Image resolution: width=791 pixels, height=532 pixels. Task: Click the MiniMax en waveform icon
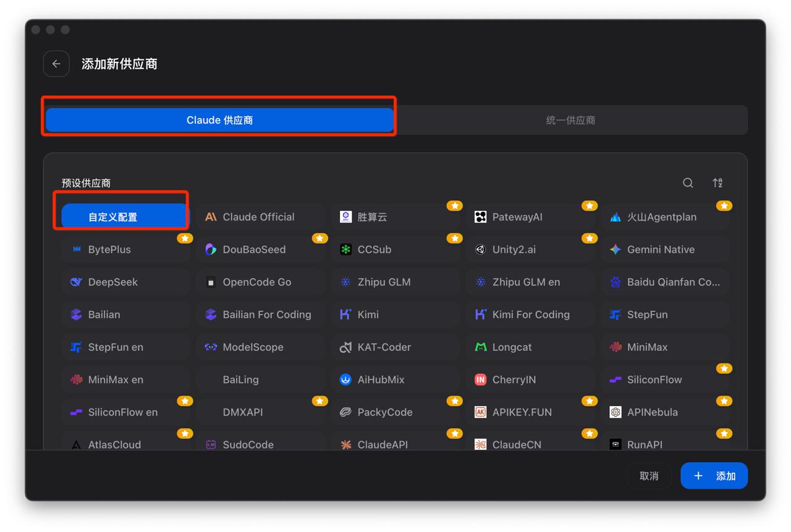coord(76,379)
